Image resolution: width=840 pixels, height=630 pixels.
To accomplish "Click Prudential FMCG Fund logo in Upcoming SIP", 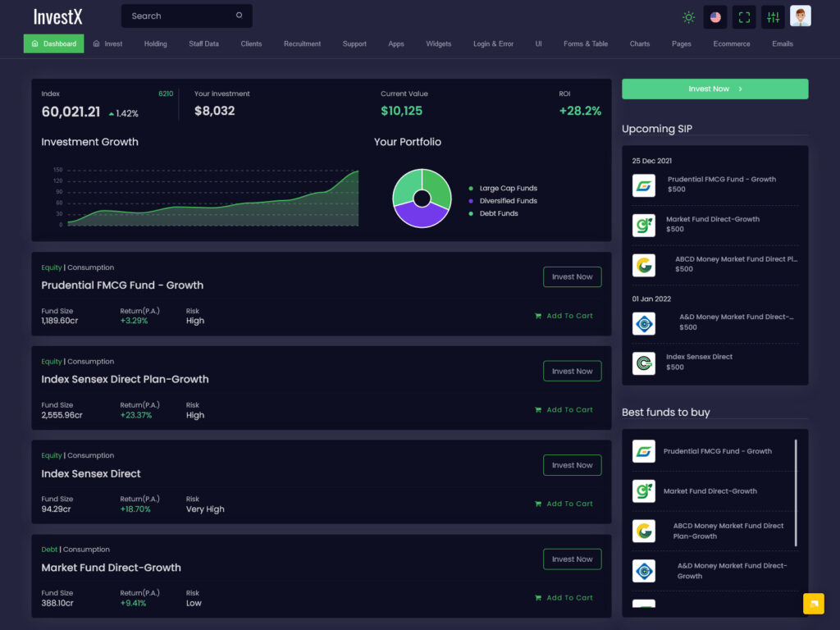I will click(643, 185).
